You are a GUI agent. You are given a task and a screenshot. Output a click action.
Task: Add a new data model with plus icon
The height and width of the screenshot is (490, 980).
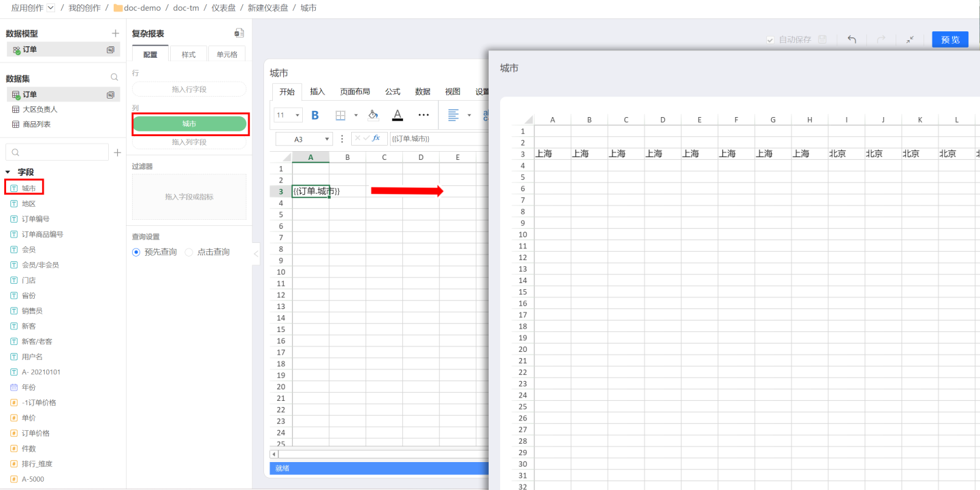tap(115, 33)
